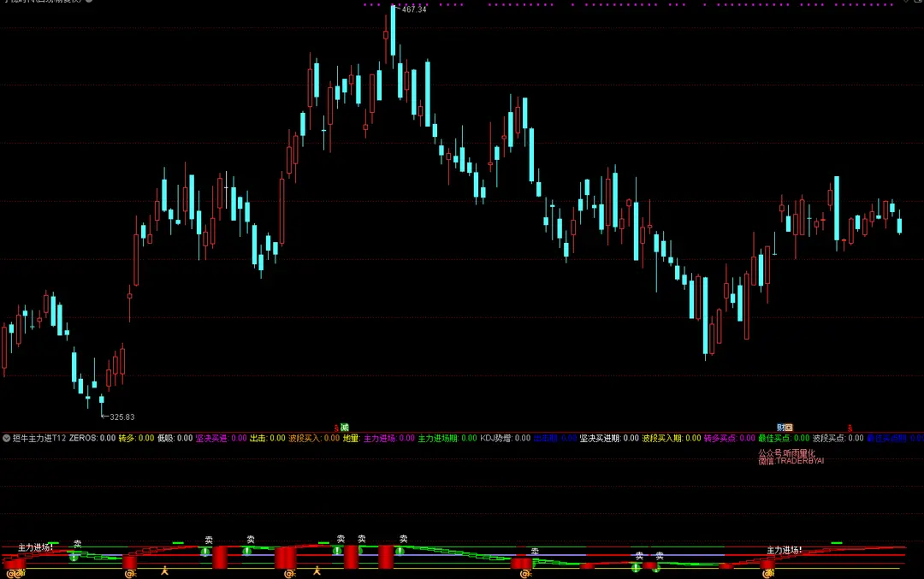Select the 波段买入: 0.00 label
The width and height of the screenshot is (924, 579).
[x=314, y=438]
